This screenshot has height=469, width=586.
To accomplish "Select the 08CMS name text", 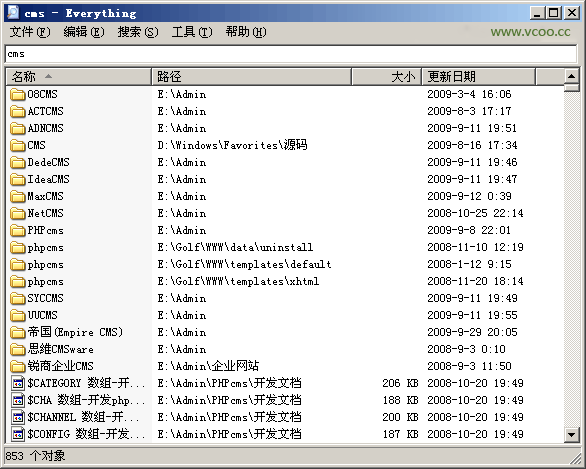I will [42, 94].
